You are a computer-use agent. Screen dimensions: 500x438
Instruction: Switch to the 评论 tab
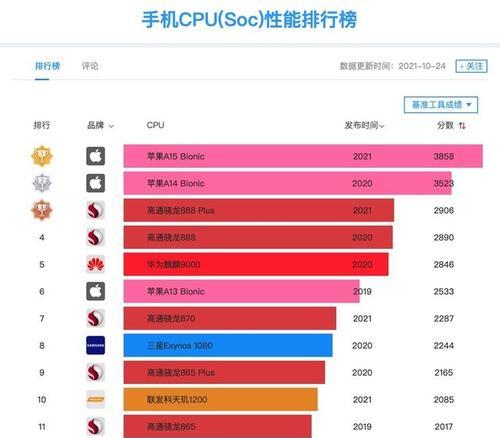(90, 66)
